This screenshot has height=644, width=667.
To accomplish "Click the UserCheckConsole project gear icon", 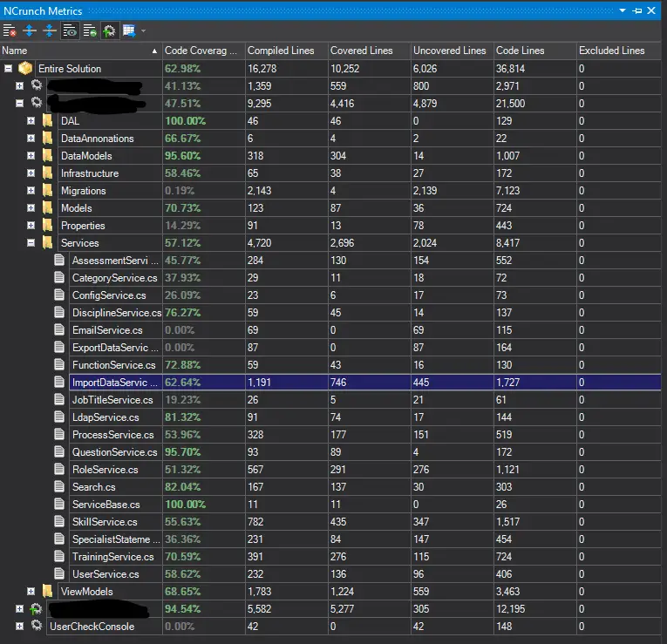I will coord(37,626).
